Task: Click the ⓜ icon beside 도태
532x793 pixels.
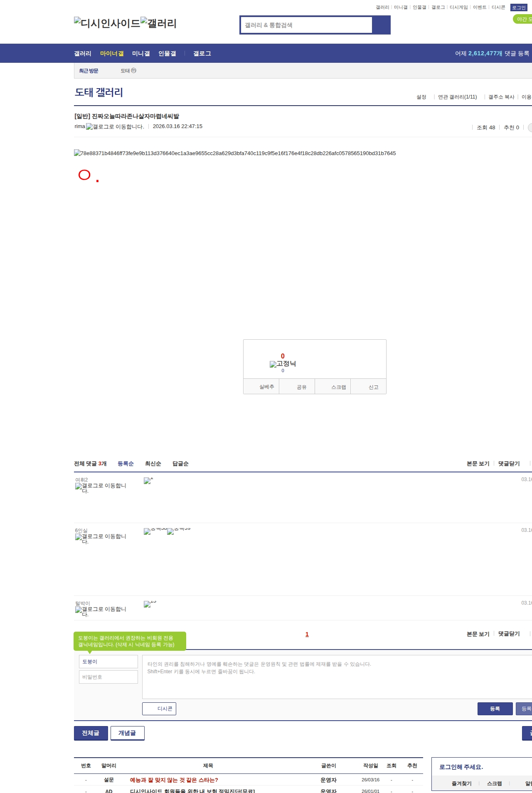Action: pos(133,71)
